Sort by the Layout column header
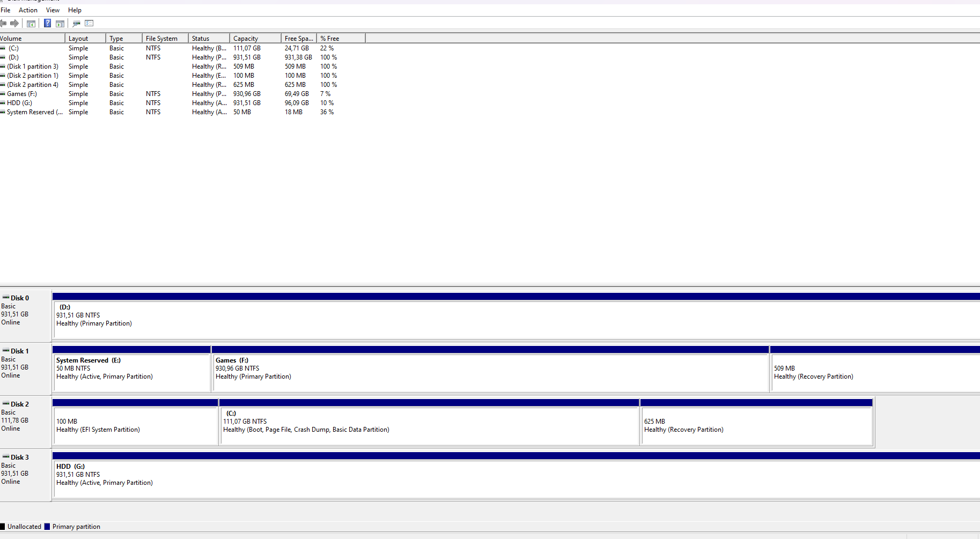The height and width of the screenshot is (539, 980). (85, 39)
